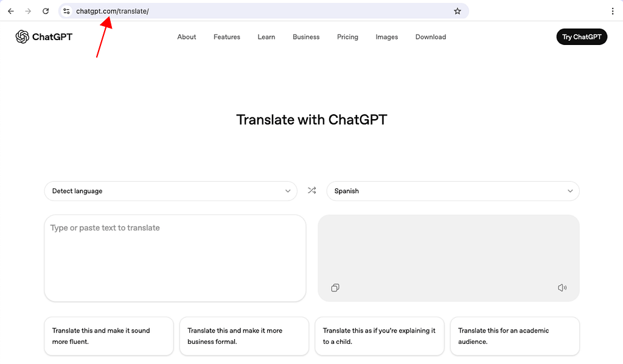This screenshot has height=364, width=623.
Task: Open site information icon in address bar
Action: [x=66, y=11]
